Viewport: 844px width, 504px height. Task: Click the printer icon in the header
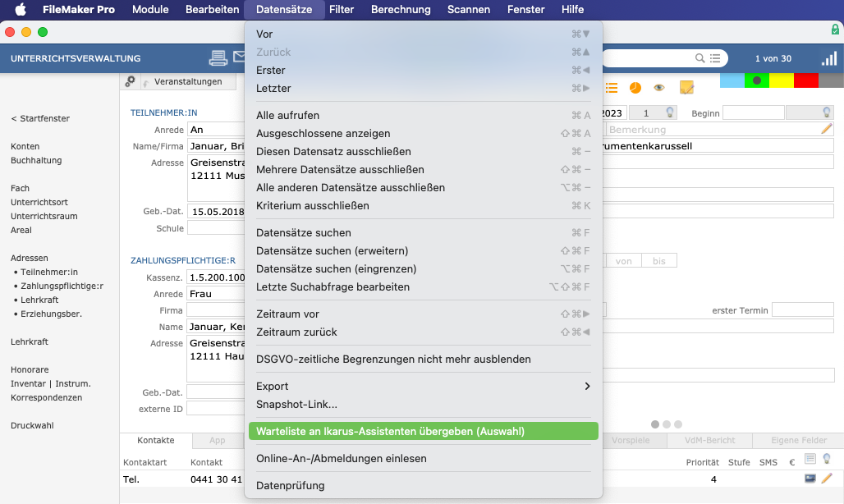218,58
